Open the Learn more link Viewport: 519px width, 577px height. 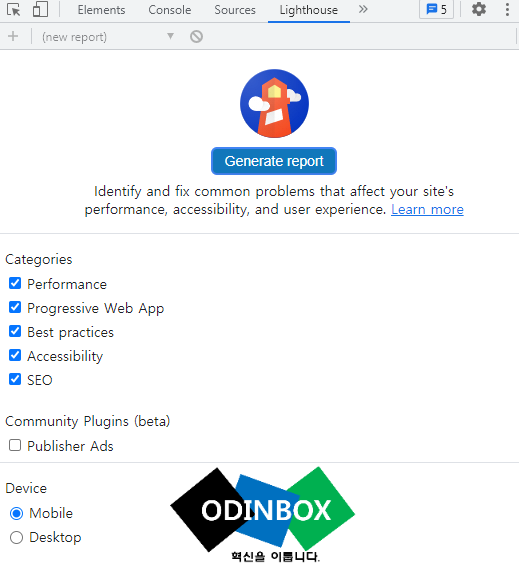point(427,209)
